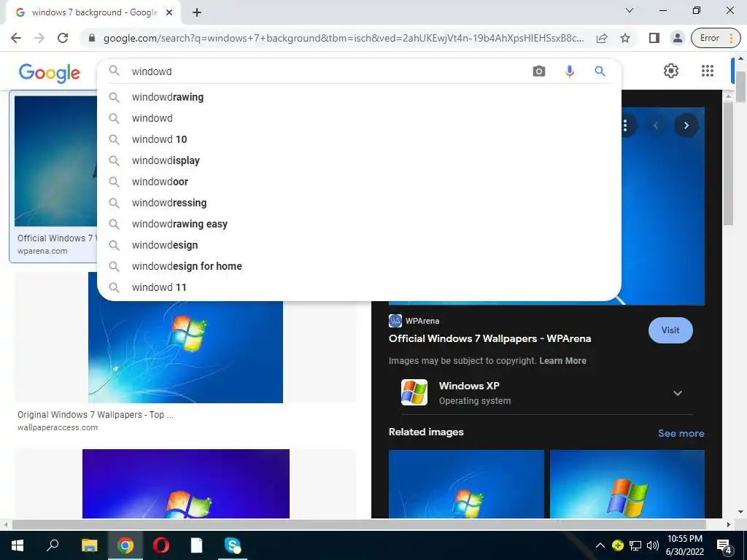The height and width of the screenshot is (560, 747).
Task: Click the page vertical scrollbar thumb
Action: click(741, 86)
